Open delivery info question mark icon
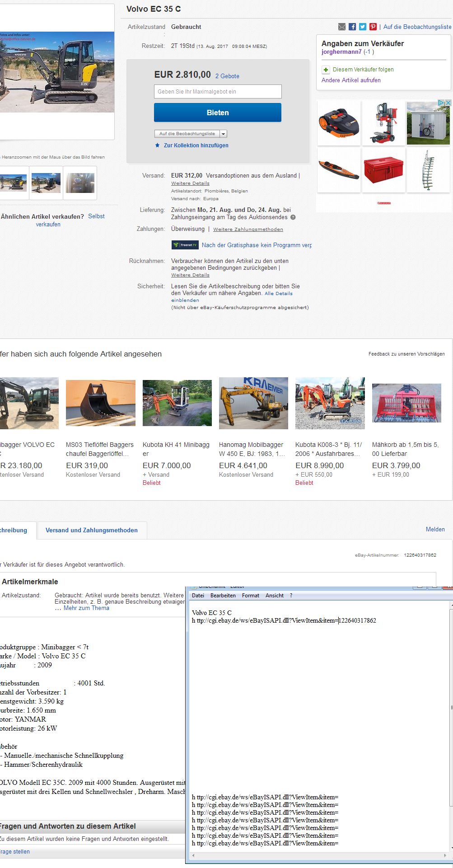Screen dimensions: 453x868 293,217
